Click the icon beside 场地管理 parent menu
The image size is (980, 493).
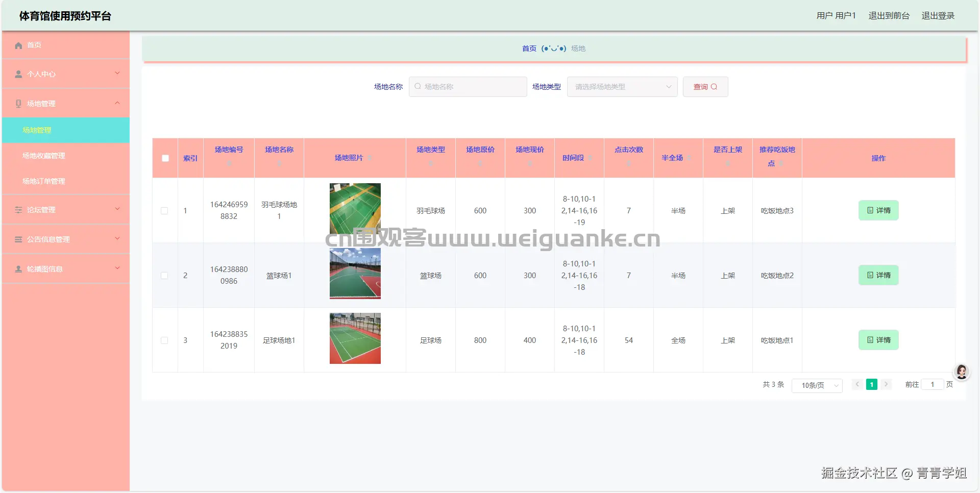[x=18, y=104]
